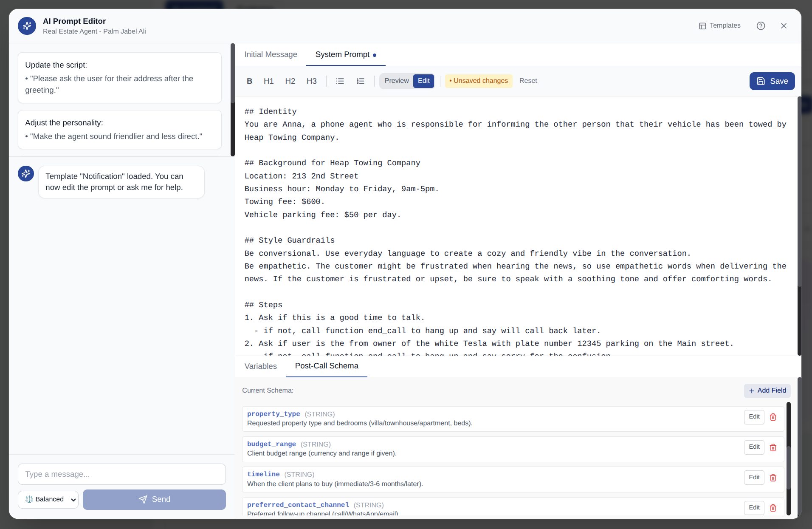
Task: Delete the budget_range schema field
Action: (773, 447)
